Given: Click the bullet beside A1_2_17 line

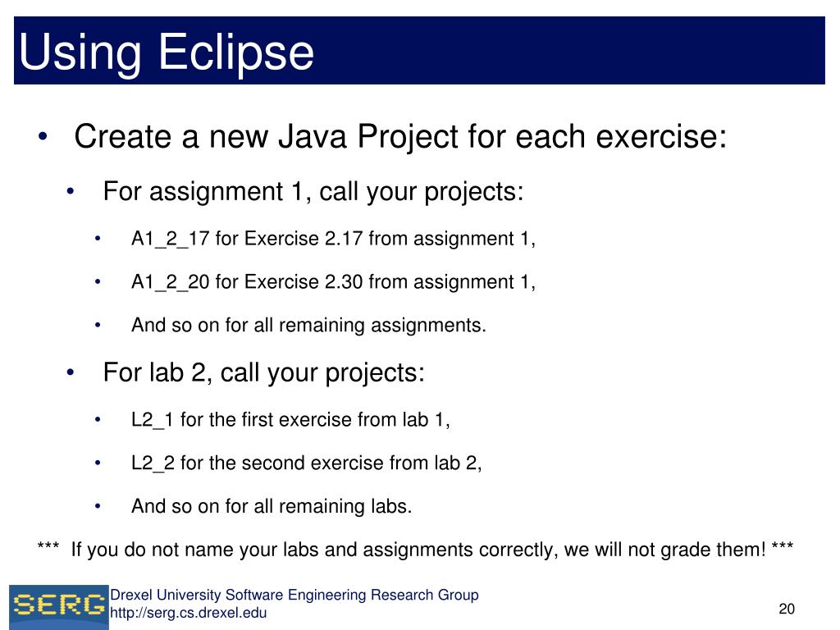Looking at the screenshot, I should (98, 239).
